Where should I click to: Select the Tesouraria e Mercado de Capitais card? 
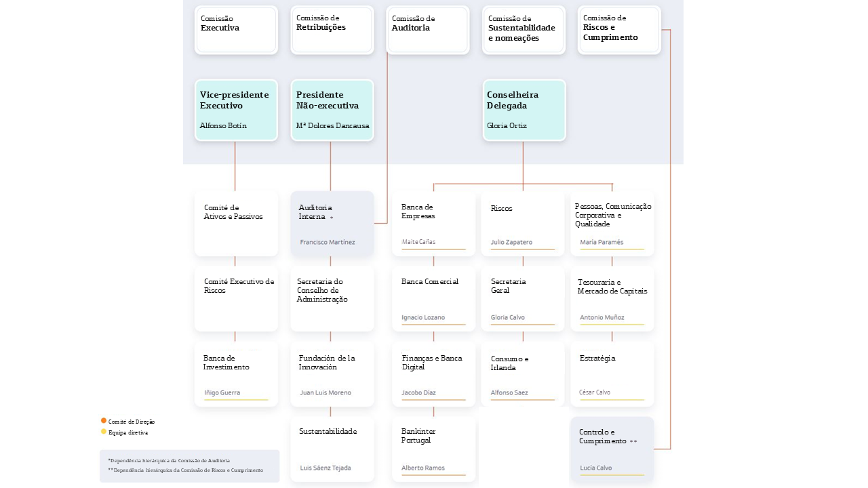pos(612,299)
